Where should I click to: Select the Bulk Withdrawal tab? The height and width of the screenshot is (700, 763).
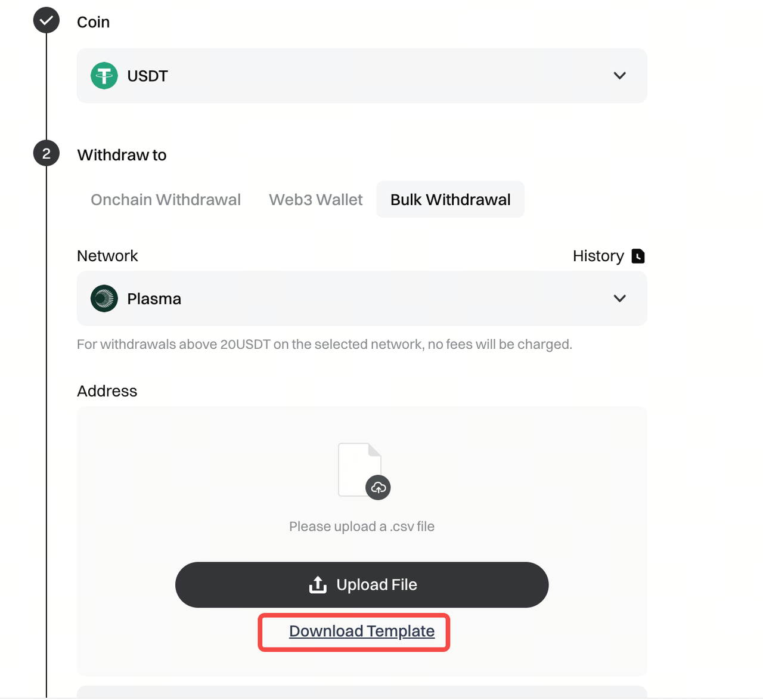pos(450,200)
